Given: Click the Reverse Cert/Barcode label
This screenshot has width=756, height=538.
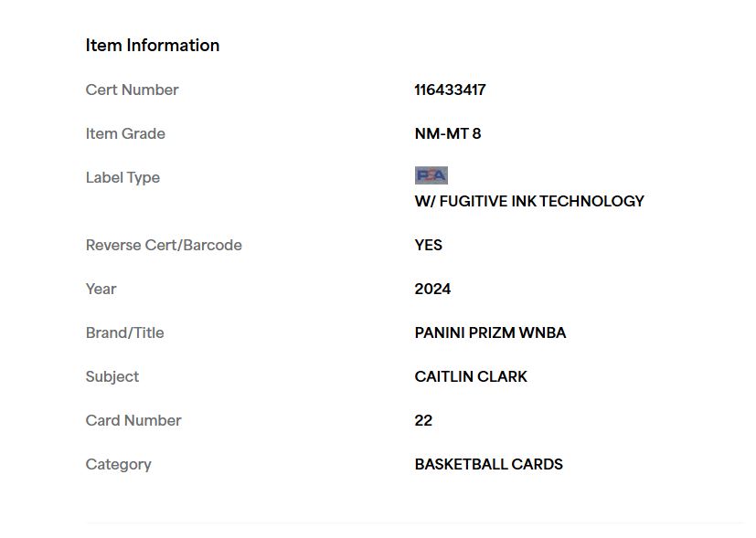Looking at the screenshot, I should pos(164,245).
